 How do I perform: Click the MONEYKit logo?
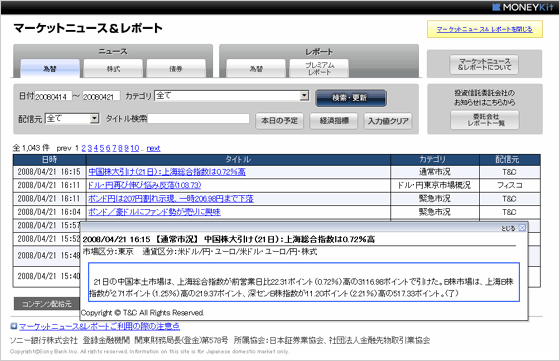(522, 7)
